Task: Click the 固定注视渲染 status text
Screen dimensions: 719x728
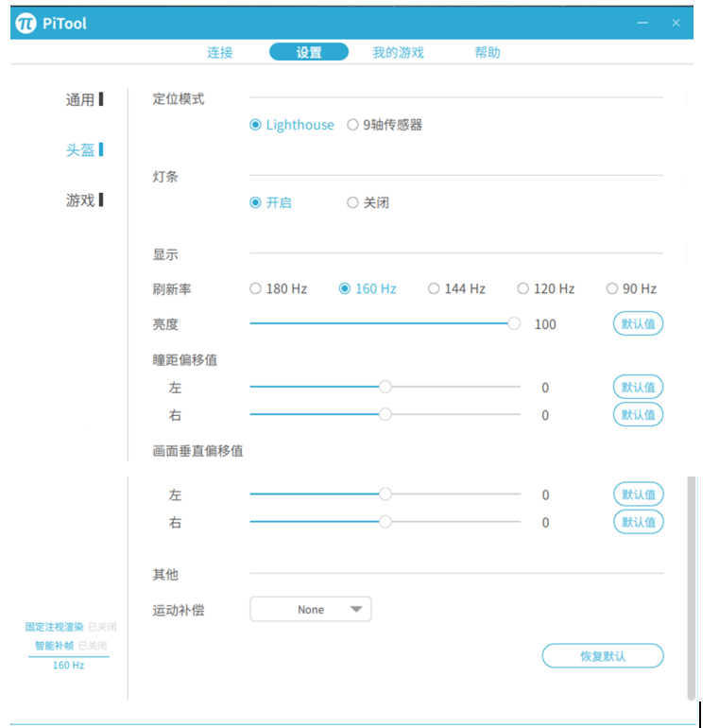Action: 71,627
